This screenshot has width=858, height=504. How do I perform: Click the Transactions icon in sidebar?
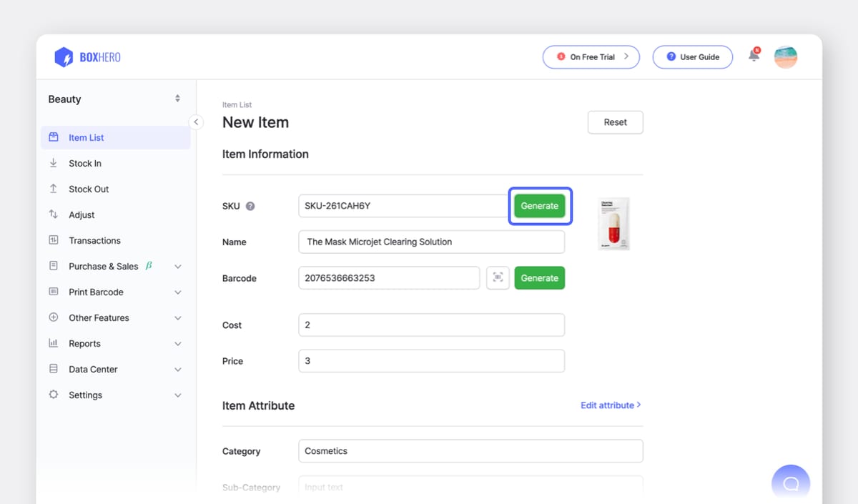click(x=54, y=240)
